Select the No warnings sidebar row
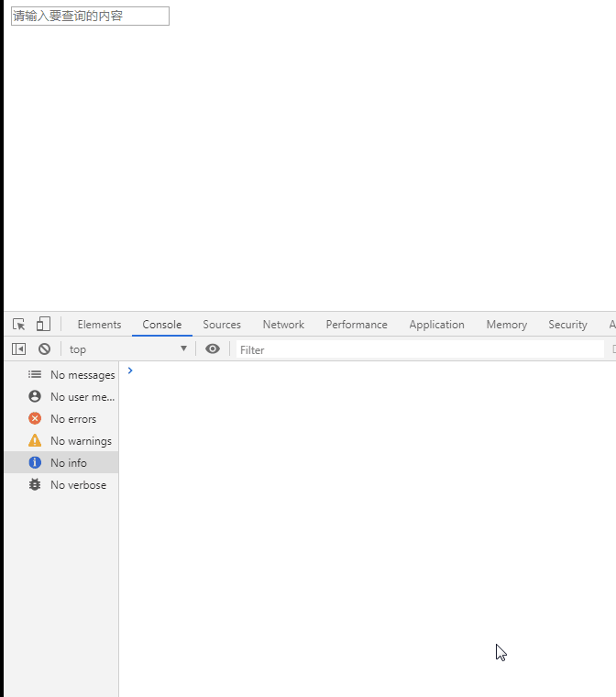Image resolution: width=616 pixels, height=697 pixels. [x=61, y=440]
